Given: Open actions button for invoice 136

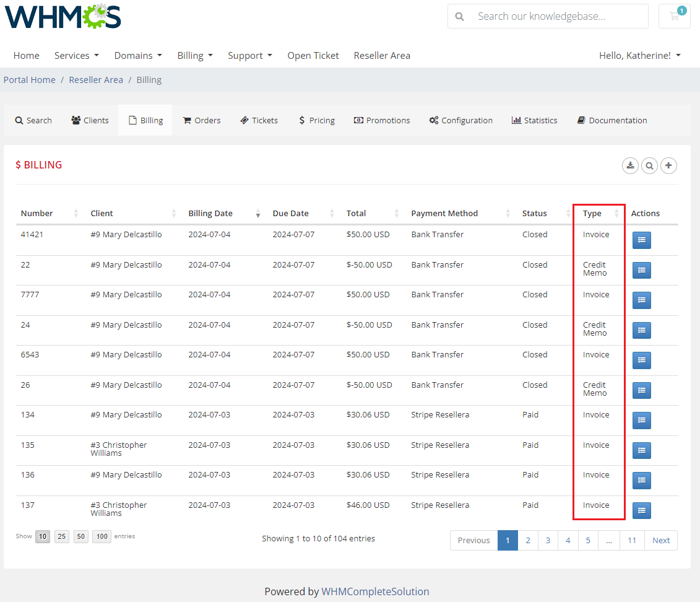Looking at the screenshot, I should (642, 481).
